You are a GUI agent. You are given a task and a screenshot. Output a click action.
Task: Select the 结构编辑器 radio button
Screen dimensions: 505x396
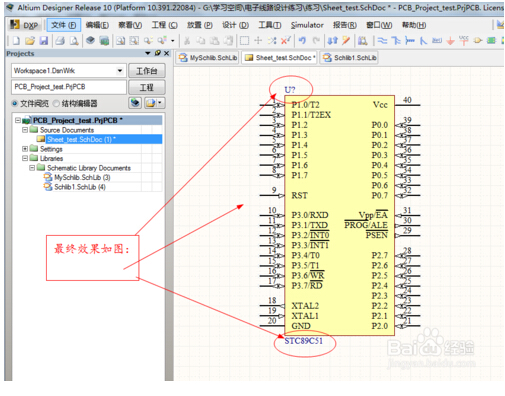tap(56, 103)
